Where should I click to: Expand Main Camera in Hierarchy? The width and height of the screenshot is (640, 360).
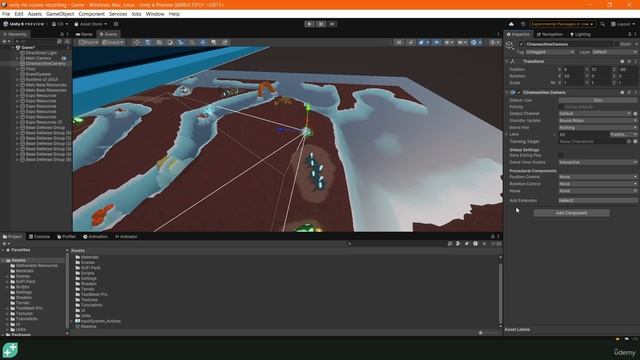(x=17, y=58)
